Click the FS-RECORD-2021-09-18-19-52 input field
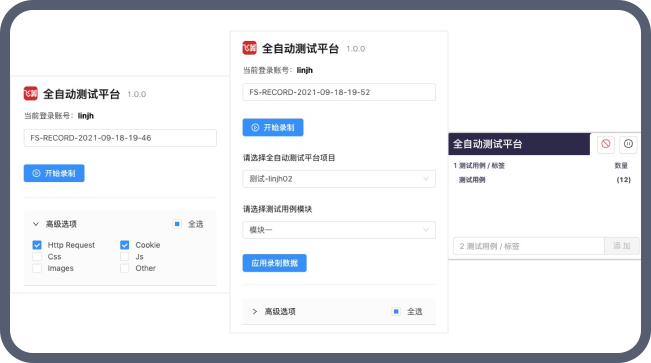The width and height of the screenshot is (651, 363). (339, 92)
